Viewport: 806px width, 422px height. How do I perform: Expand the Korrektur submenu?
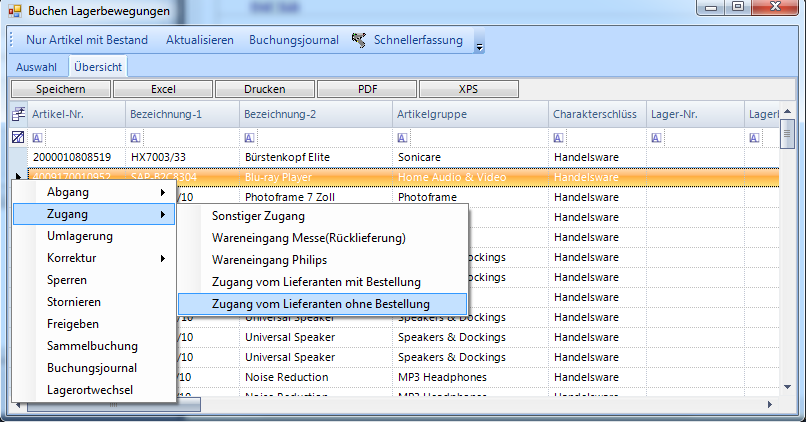94,258
